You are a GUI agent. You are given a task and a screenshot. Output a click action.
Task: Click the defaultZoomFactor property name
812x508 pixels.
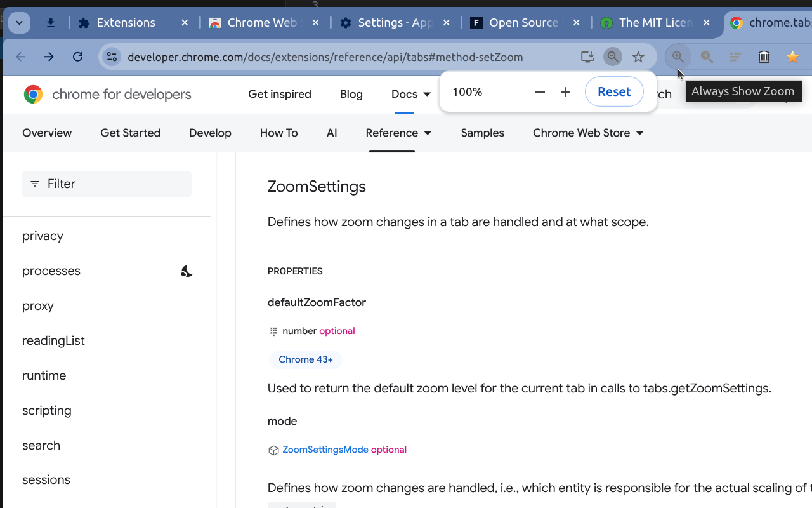pyautogui.click(x=317, y=302)
